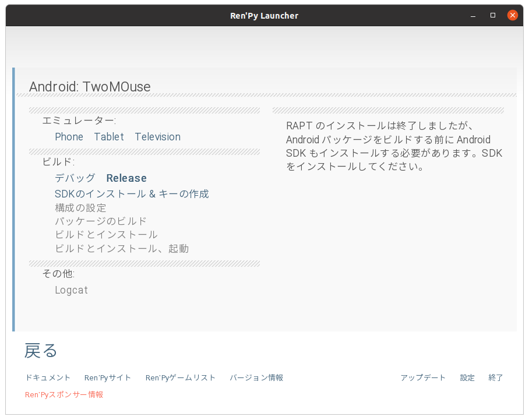Quit launcher with 終了
The image size is (529, 420).
(x=496, y=377)
